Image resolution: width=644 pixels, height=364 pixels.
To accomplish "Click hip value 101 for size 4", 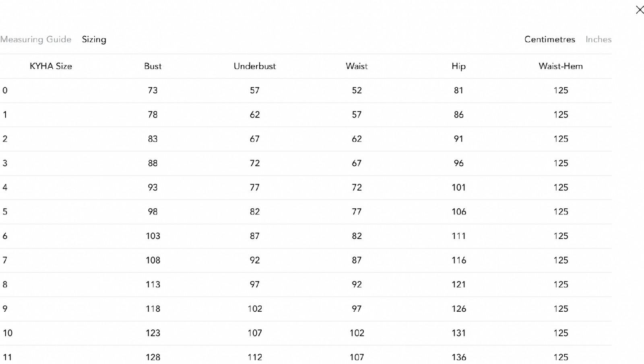I will point(458,187).
